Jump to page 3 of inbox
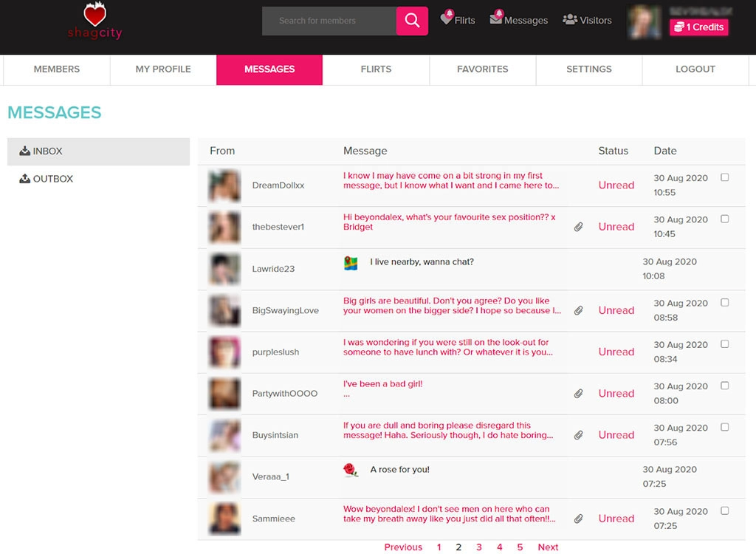Screen dimensions: 756x554 pyautogui.click(x=479, y=547)
